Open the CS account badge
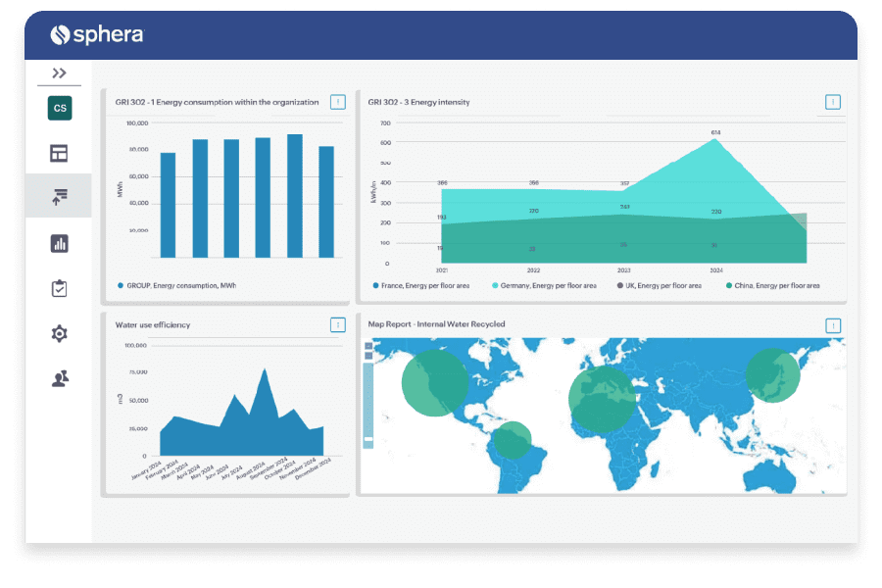Viewport: 882px width, 588px height. pyautogui.click(x=60, y=108)
